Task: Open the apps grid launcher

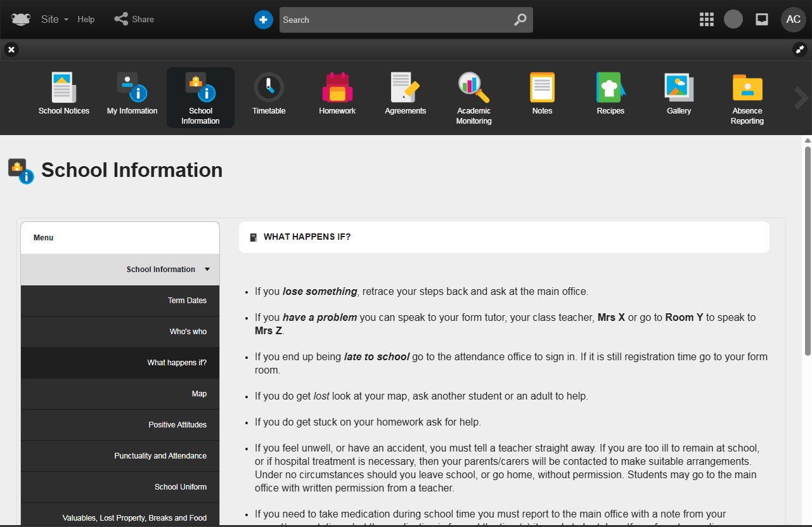Action: tap(706, 20)
